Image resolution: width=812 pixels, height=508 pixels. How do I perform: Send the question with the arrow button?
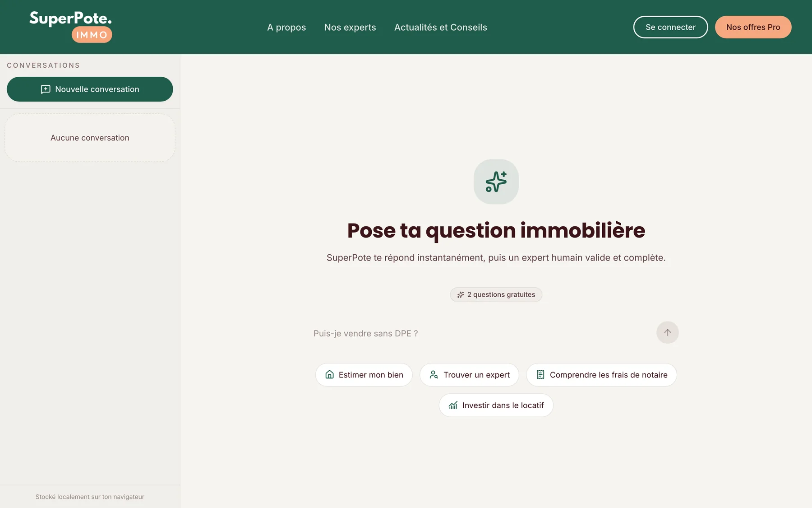point(667,332)
